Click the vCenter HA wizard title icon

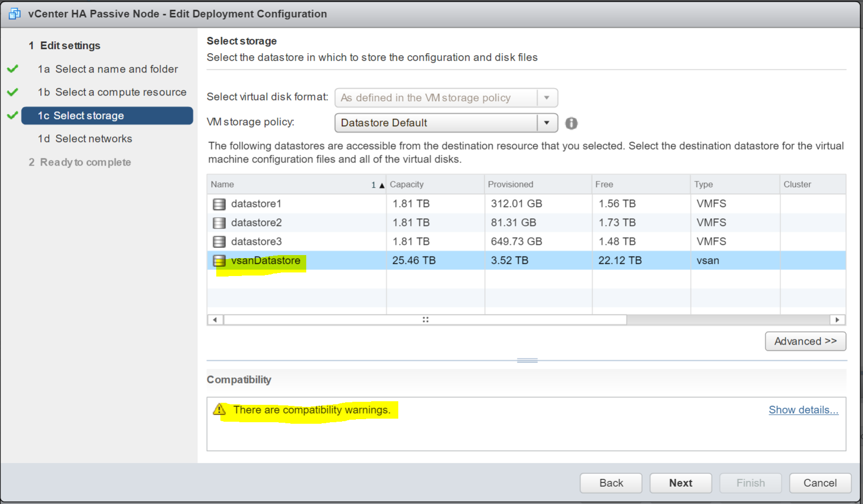14,14
